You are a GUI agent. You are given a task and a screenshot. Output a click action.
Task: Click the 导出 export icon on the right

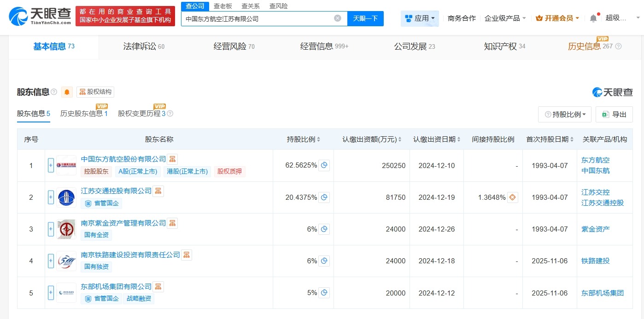pyautogui.click(x=606, y=114)
